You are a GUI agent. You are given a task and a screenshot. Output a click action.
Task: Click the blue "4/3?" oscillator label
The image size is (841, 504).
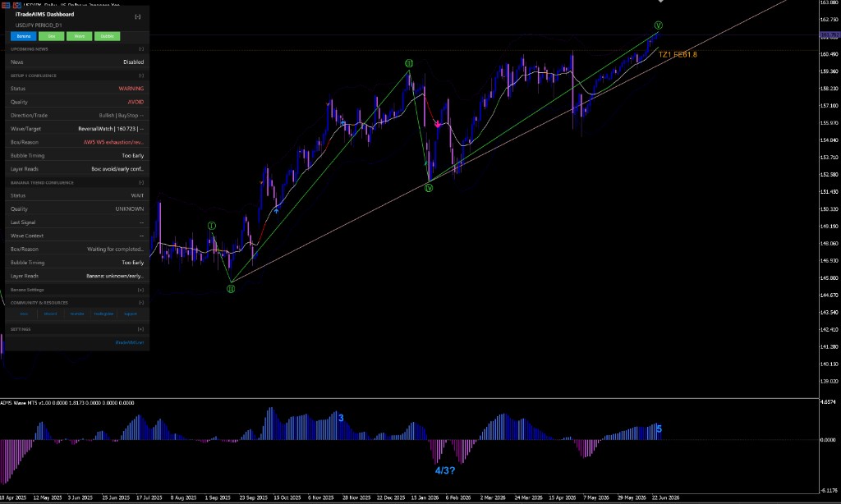[444, 470]
